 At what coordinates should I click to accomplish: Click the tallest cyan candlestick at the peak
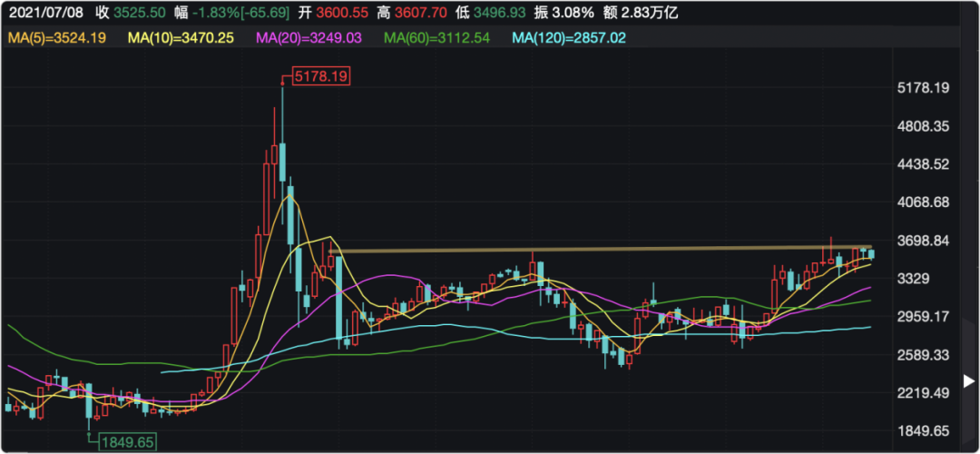[x=283, y=162]
